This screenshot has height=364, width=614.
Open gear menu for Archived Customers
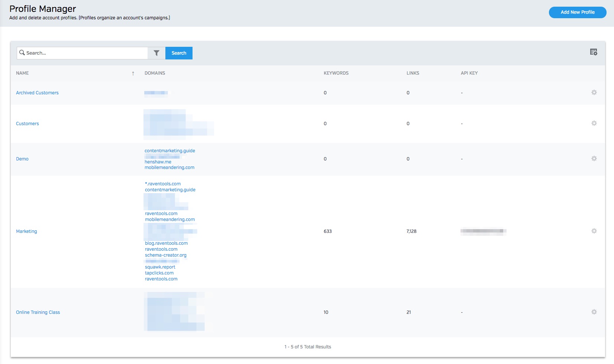pyautogui.click(x=594, y=92)
